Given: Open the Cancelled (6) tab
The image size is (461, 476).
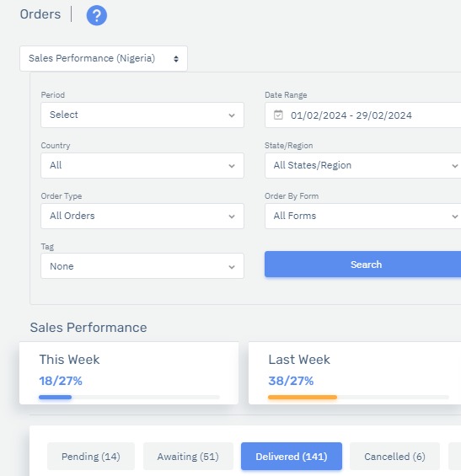Looking at the screenshot, I should pos(394,457).
